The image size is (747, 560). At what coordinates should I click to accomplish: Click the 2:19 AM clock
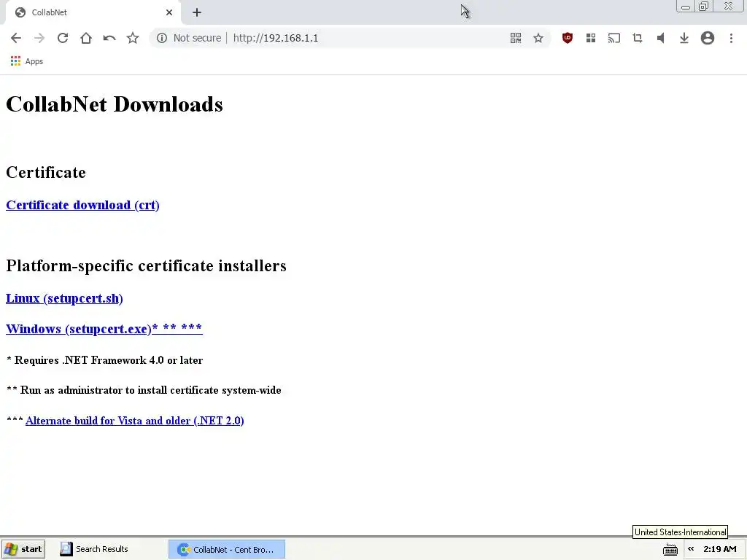(x=719, y=549)
